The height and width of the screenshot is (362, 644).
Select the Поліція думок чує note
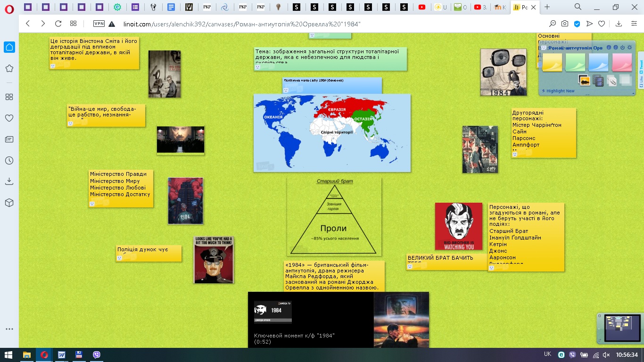click(149, 254)
